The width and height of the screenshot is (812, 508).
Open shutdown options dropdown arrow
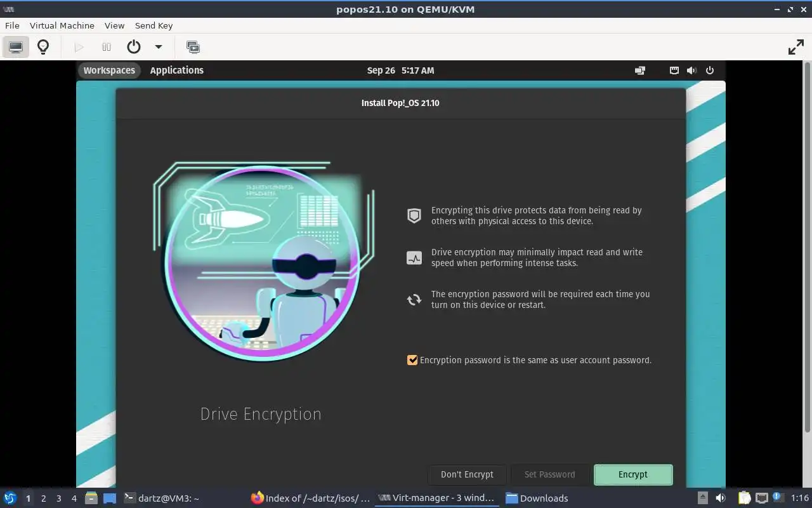(159, 47)
